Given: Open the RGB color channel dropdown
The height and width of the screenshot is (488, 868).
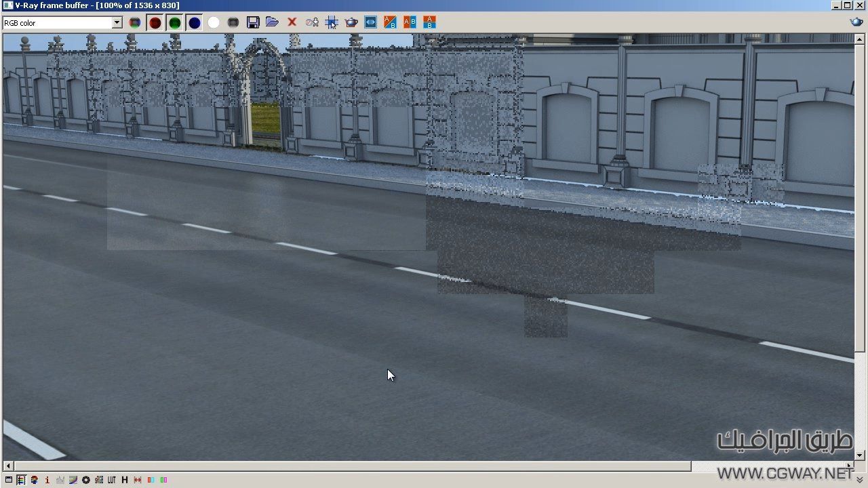Looking at the screenshot, I should (x=117, y=23).
